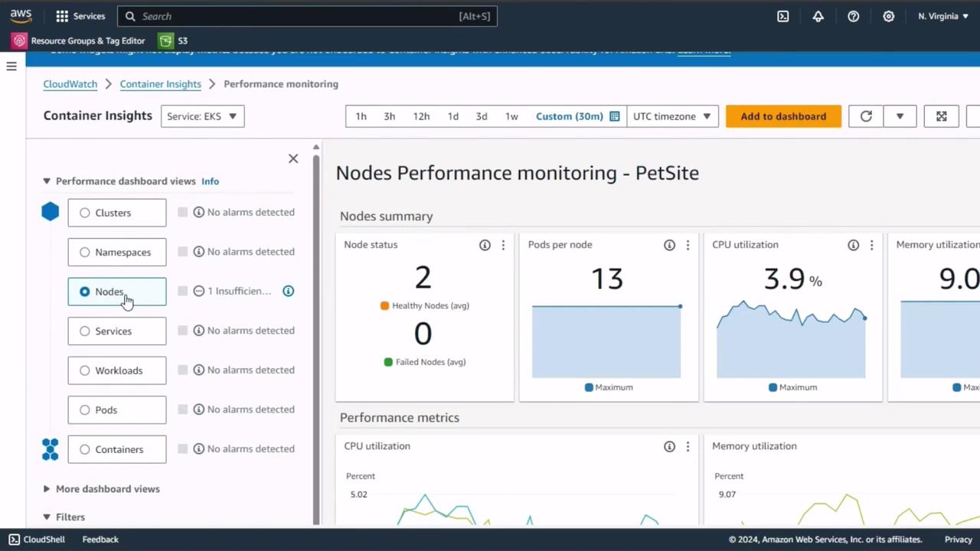The width and height of the screenshot is (980, 551).
Task: Select the 3h time range
Action: tap(389, 116)
